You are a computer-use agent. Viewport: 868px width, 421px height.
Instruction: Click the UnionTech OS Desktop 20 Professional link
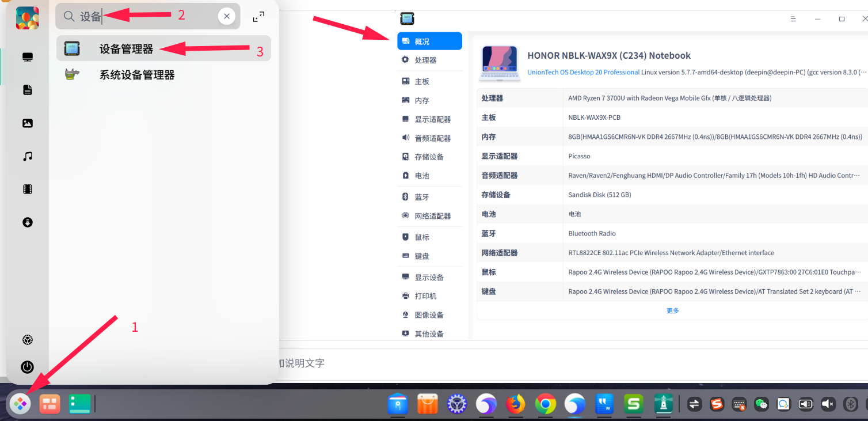click(583, 72)
